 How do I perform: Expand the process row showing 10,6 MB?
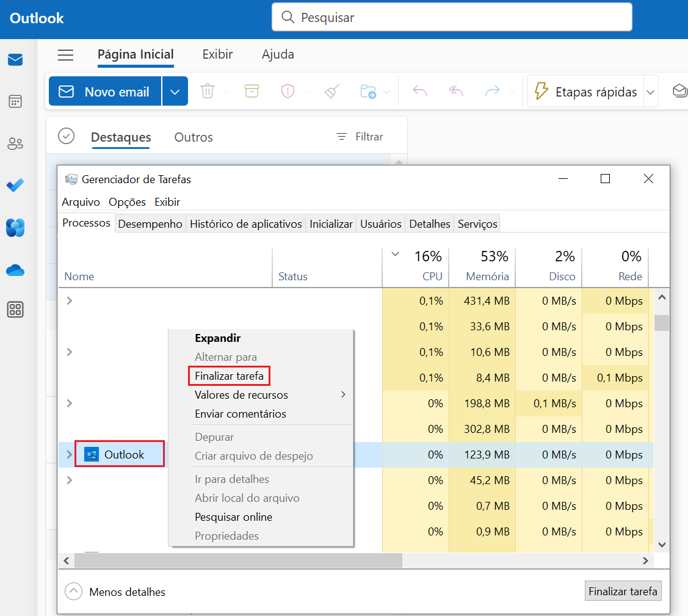(x=70, y=352)
